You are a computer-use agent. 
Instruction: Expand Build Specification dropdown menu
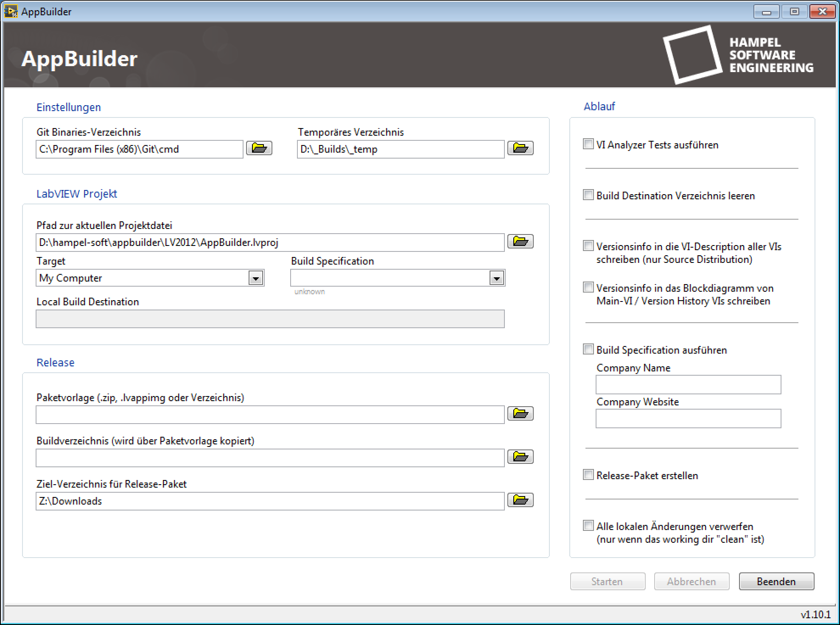pyautogui.click(x=496, y=278)
